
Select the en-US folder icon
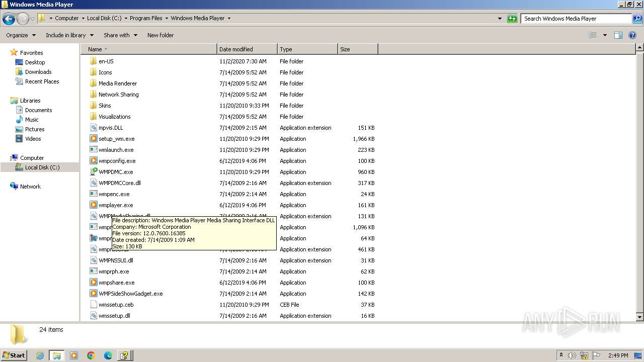[94, 61]
